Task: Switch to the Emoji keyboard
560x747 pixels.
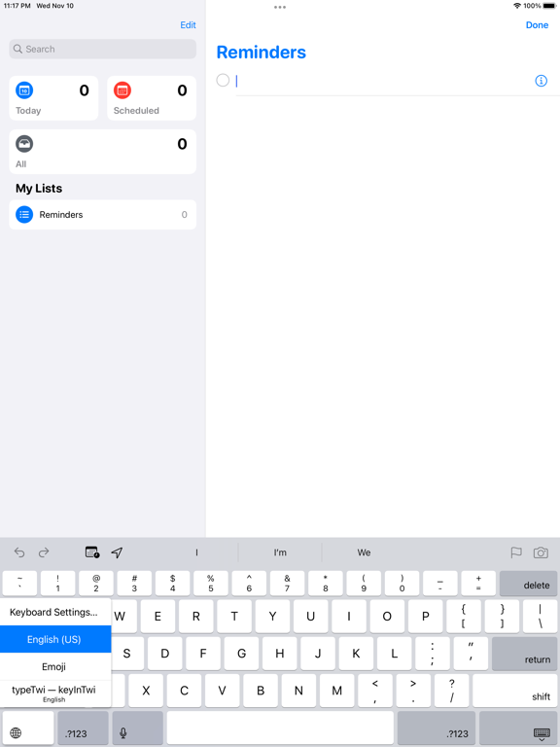Action: tap(53, 666)
